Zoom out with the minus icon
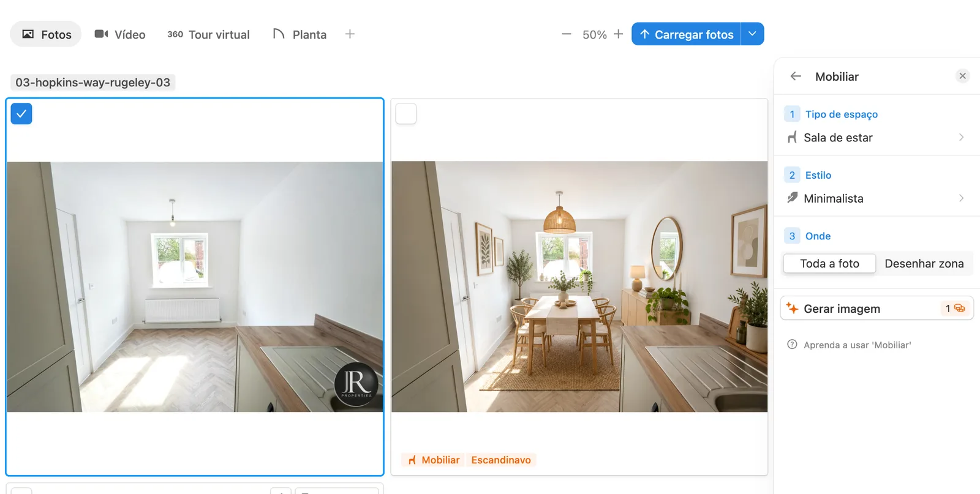 [567, 34]
